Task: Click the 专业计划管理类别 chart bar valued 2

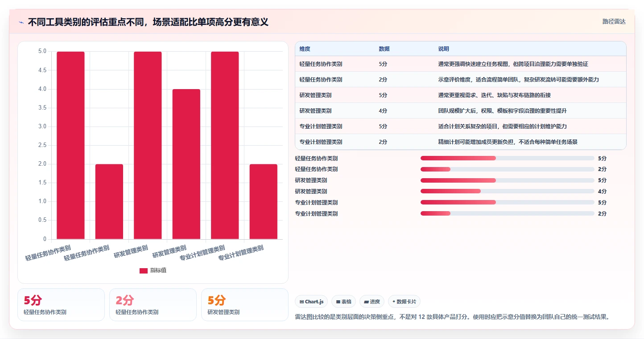Action: 264,202
